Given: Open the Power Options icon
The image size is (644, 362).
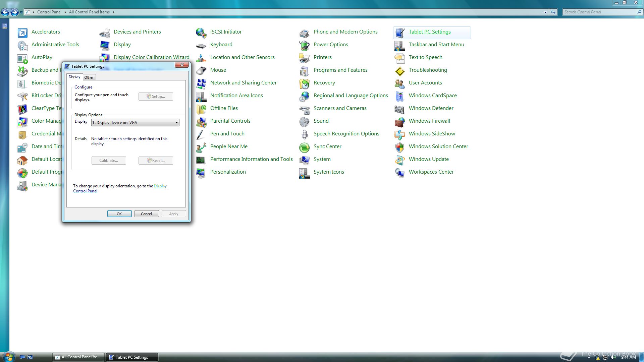Looking at the screenshot, I should point(305,45).
